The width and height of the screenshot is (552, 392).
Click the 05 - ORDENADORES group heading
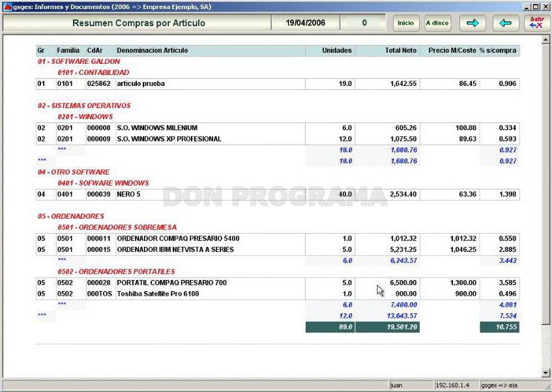tap(71, 216)
